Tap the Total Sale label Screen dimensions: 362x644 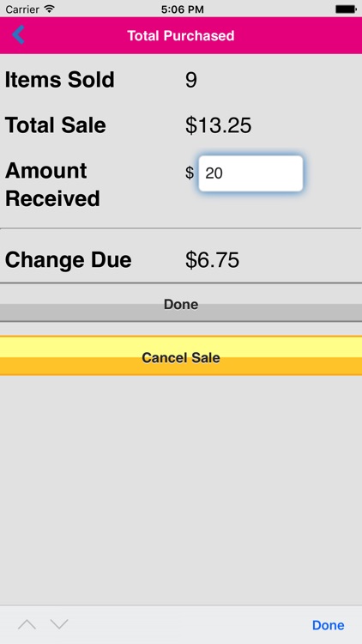[56, 125]
